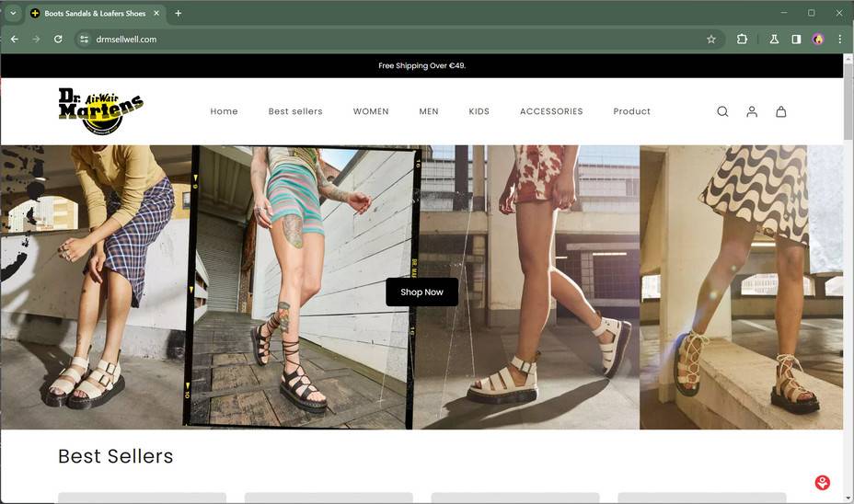This screenshot has width=854, height=504.
Task: Click hero image with striped shorts model
Action: coord(302,287)
